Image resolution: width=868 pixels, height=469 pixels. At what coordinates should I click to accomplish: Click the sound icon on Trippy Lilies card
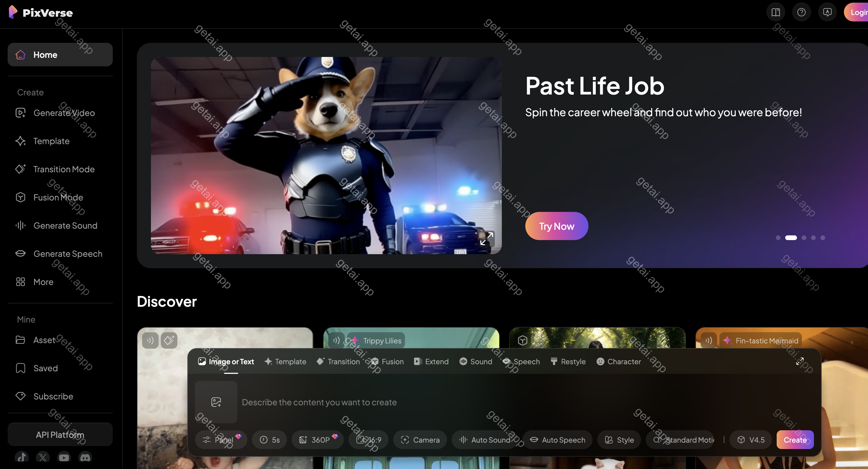coord(336,340)
